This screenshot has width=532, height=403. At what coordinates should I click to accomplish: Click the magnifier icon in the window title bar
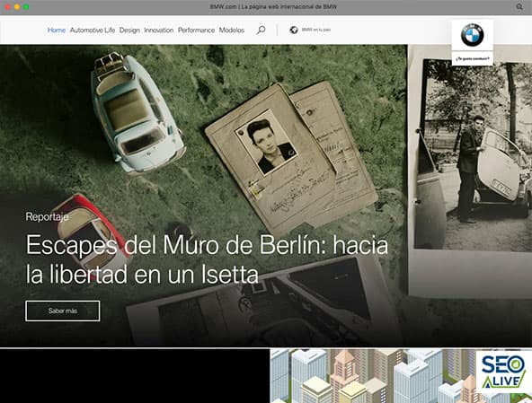pyautogui.click(x=519, y=7)
